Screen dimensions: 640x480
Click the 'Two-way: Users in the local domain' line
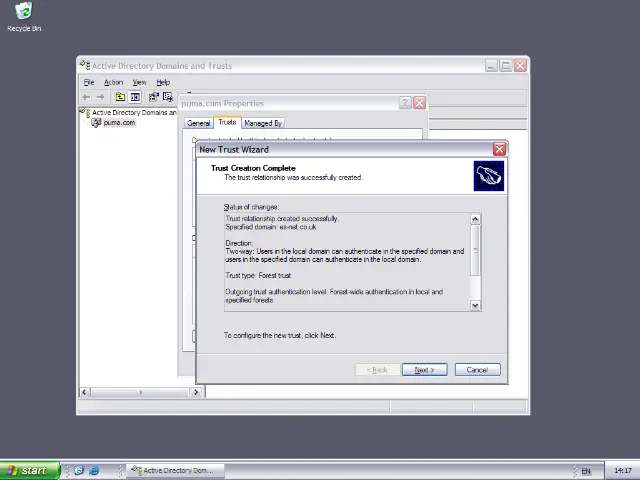[344, 251]
